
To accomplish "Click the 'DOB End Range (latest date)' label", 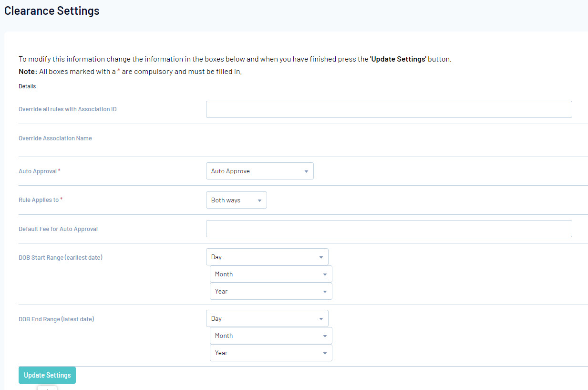I will point(56,319).
